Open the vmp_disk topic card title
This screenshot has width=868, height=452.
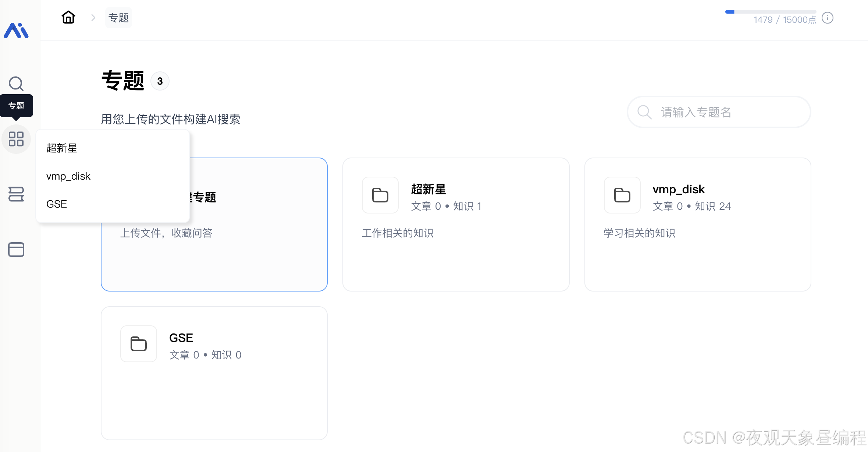(x=678, y=189)
